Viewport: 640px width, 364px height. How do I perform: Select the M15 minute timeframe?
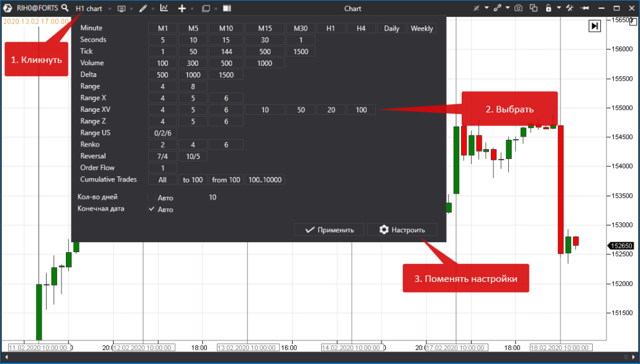click(265, 29)
